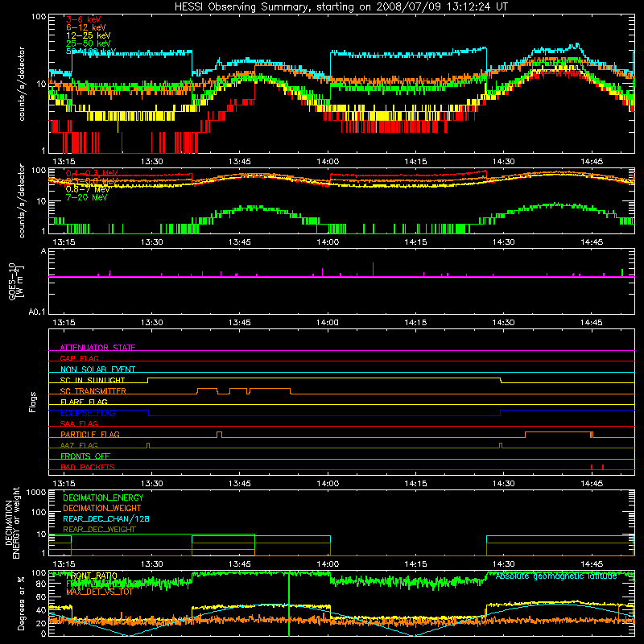This screenshot has width=644, height=644.
Task: Click the SC_IN_SUNLIGHT flag label
Action: click(x=93, y=380)
